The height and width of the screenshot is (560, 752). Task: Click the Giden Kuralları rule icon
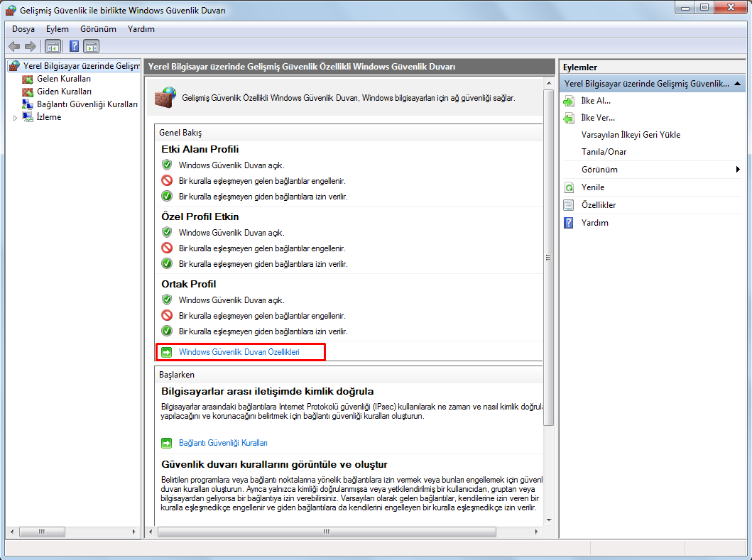pyautogui.click(x=28, y=92)
